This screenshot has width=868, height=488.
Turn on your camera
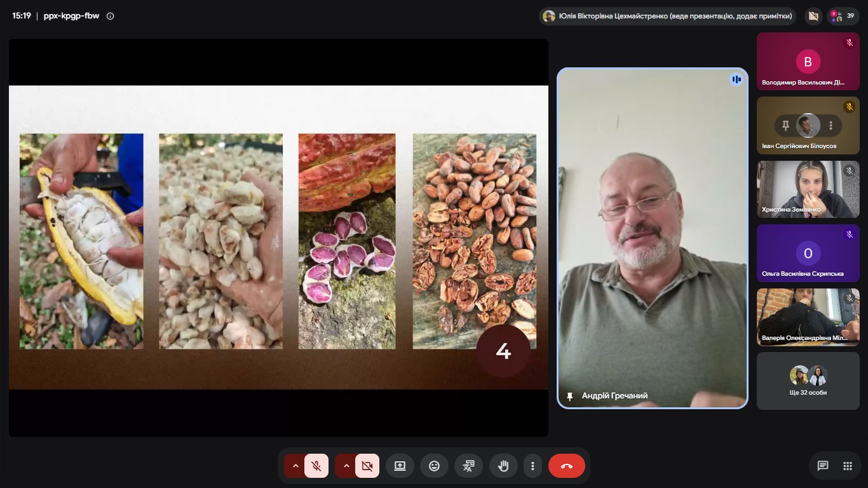(x=367, y=466)
